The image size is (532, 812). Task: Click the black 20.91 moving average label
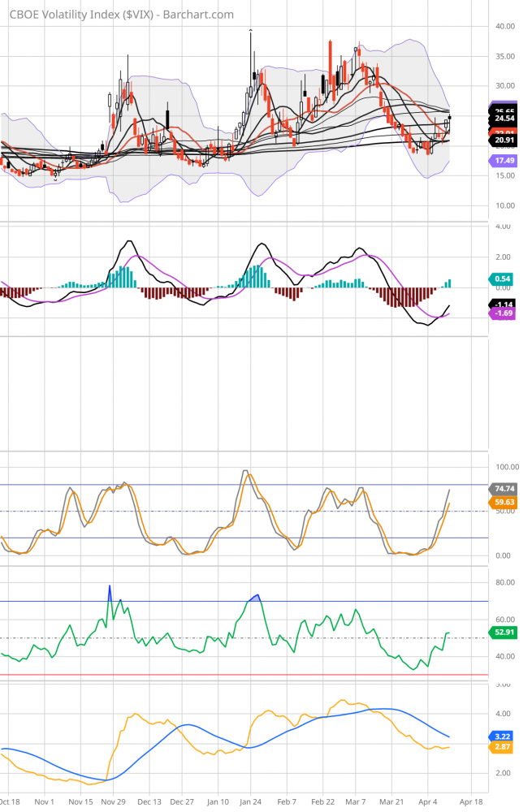coord(505,140)
